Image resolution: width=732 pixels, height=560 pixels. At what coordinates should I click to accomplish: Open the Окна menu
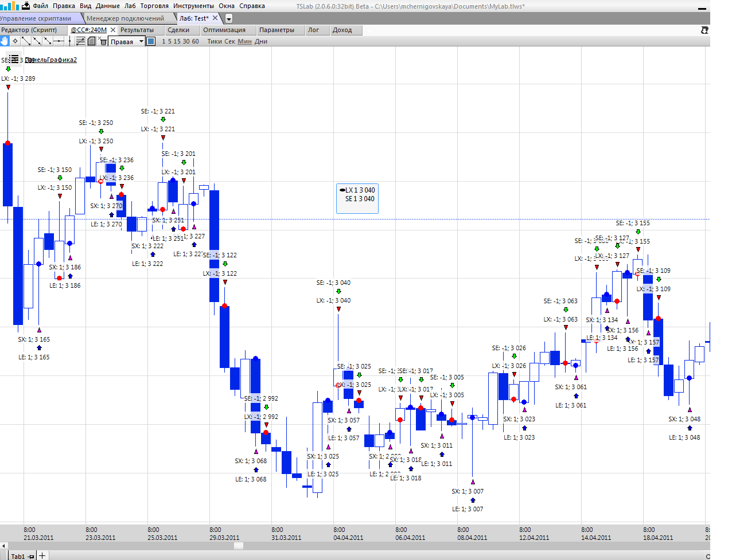[x=227, y=6]
